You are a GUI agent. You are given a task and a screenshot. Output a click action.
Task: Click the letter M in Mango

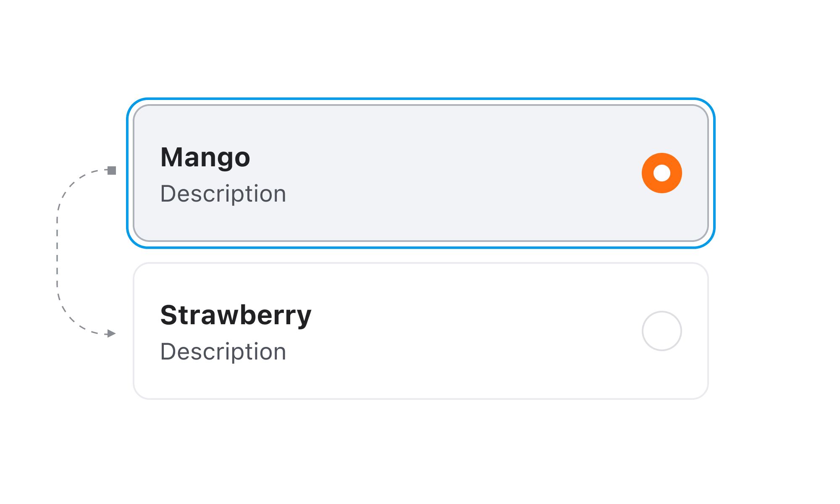pos(171,157)
